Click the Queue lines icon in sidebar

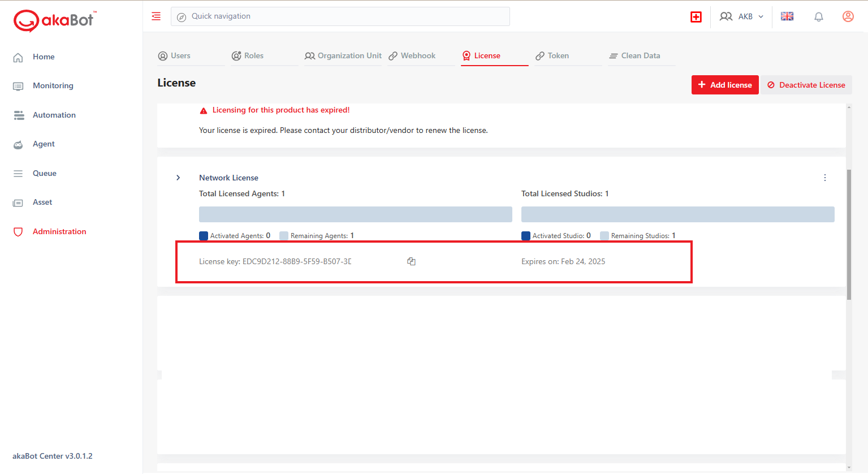pos(18,174)
